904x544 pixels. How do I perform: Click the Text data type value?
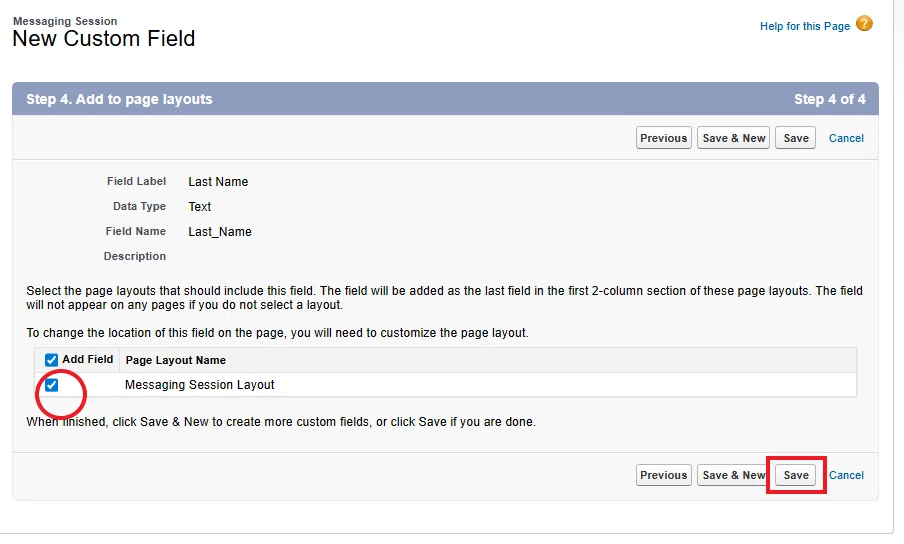tap(199, 206)
